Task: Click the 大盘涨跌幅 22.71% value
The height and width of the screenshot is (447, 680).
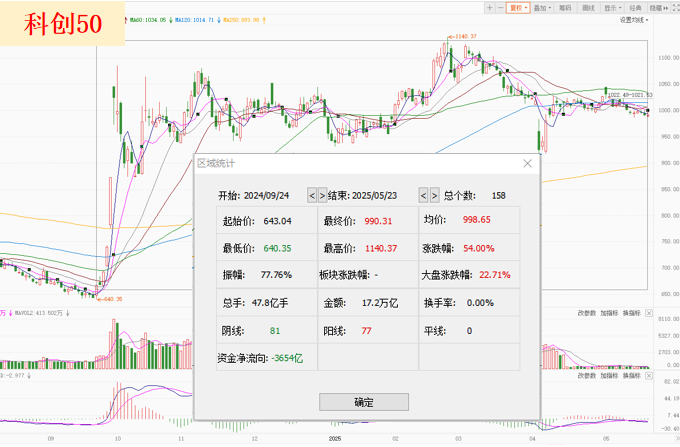Action: (x=494, y=275)
